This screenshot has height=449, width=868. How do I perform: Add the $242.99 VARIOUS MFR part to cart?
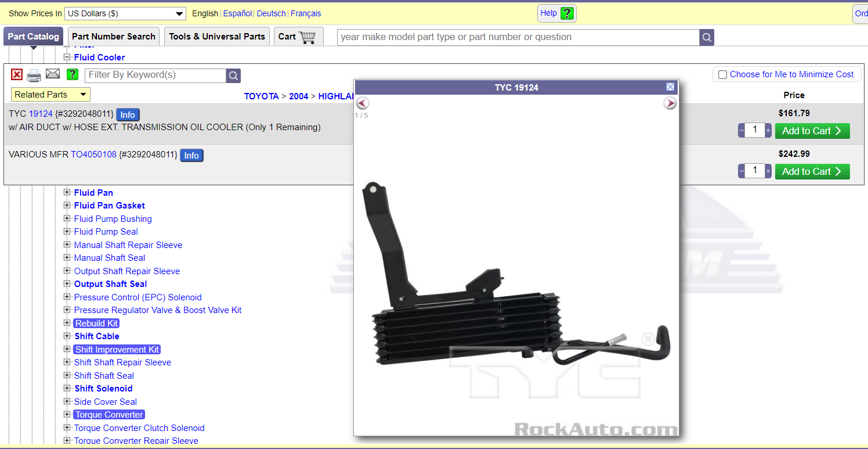coord(812,171)
